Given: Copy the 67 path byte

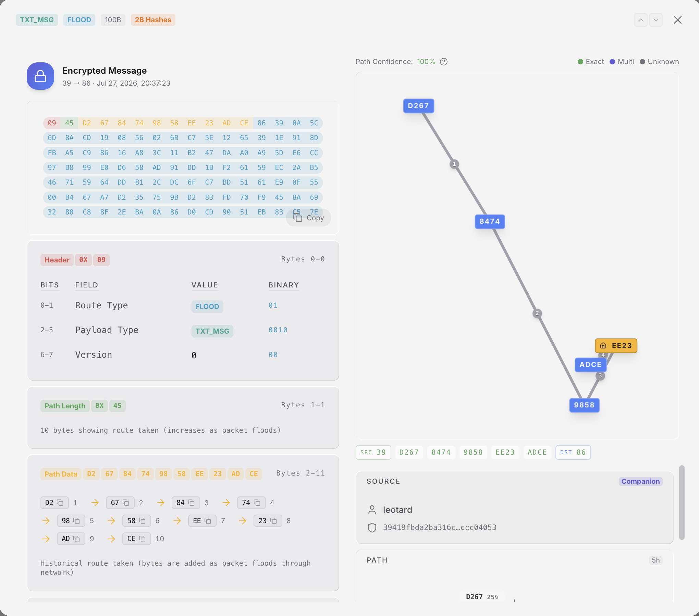Looking at the screenshot, I should click(126, 503).
